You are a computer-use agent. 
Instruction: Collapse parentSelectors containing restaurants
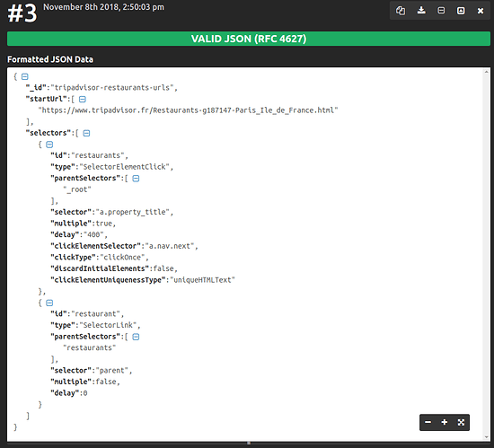point(136,337)
